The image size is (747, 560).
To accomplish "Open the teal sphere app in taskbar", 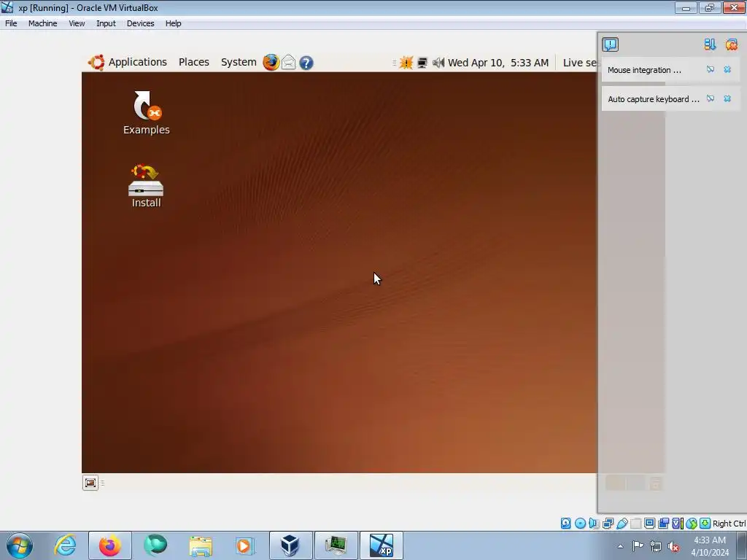I will [155, 545].
